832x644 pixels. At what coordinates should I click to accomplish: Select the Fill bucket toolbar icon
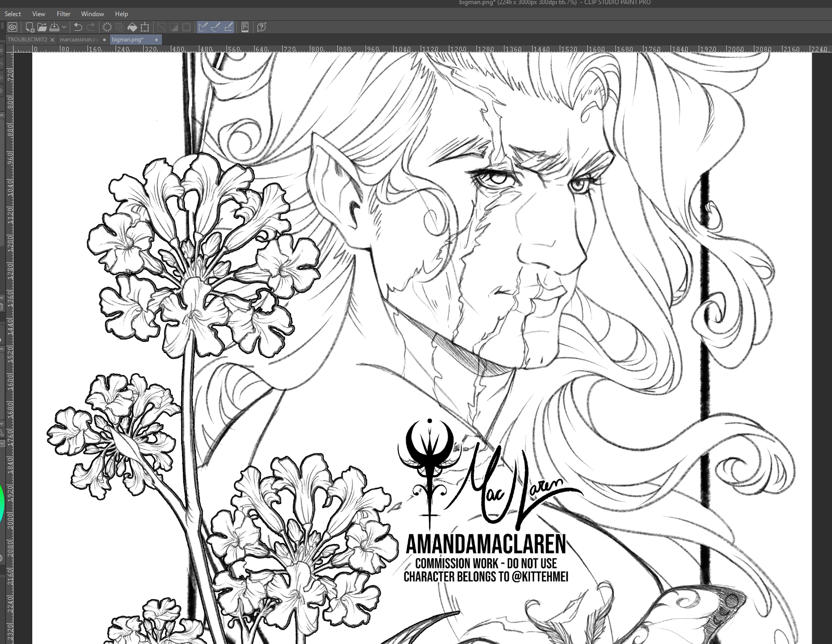tap(132, 27)
